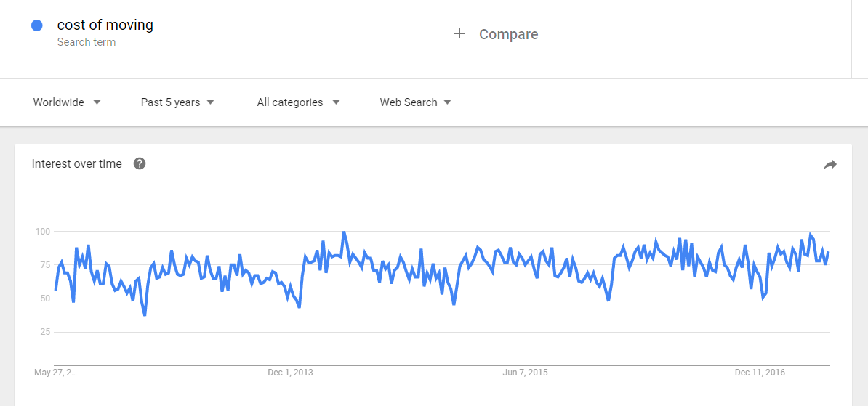Image resolution: width=868 pixels, height=406 pixels.
Task: Select the 'Interest over time' heading
Action: (77, 164)
